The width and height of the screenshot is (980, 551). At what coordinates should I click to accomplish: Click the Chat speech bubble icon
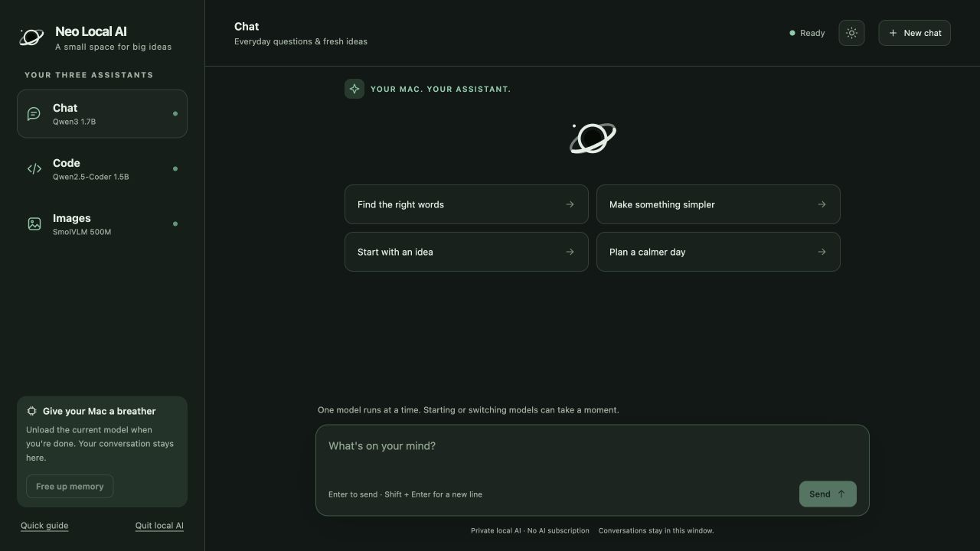tap(34, 114)
